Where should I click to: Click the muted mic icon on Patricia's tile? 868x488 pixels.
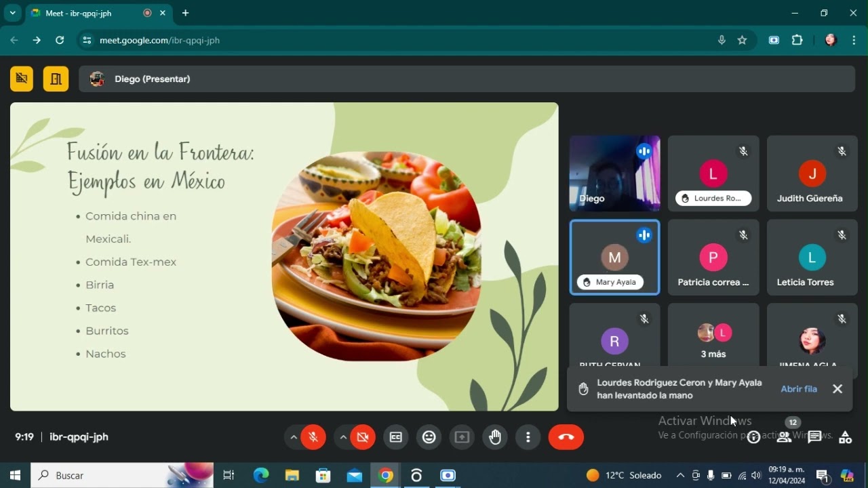click(744, 235)
